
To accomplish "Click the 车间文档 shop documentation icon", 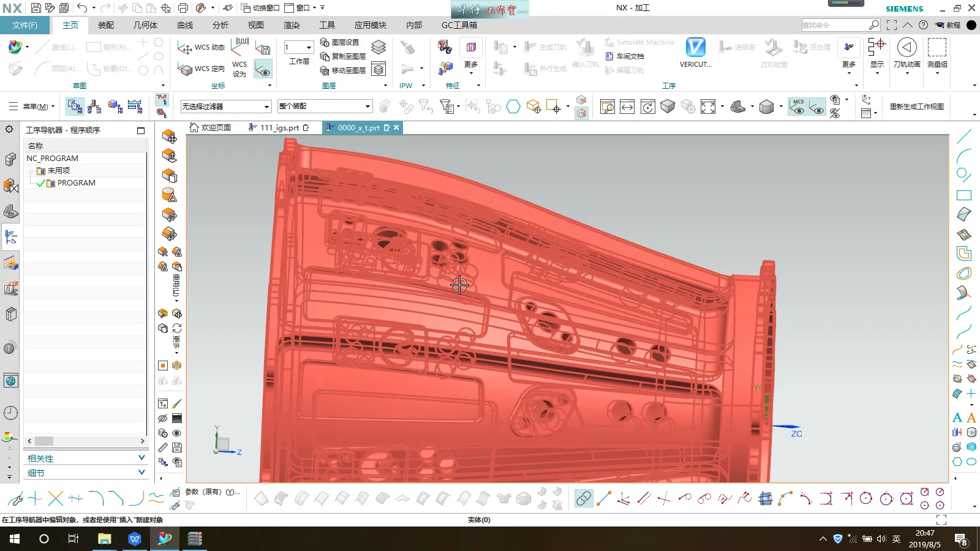I will 625,56.
